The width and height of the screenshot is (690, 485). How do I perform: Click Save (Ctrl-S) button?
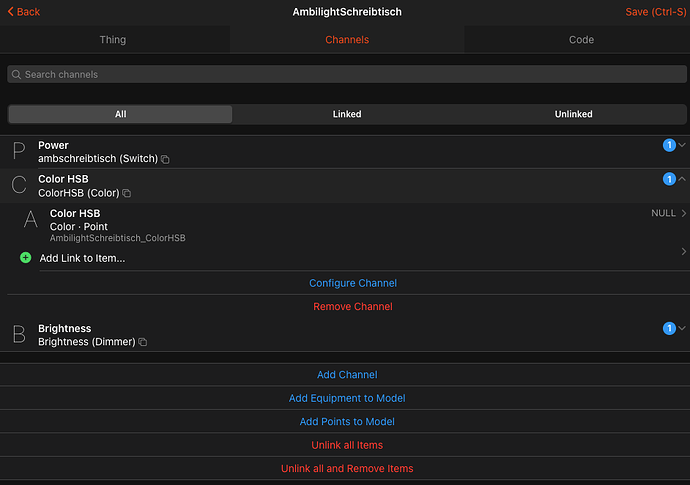click(654, 12)
